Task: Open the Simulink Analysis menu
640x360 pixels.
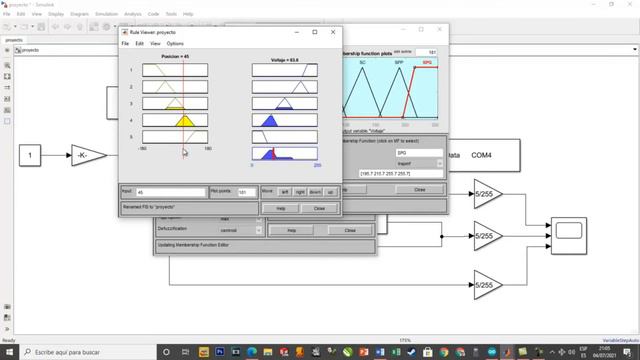Action: [133, 14]
